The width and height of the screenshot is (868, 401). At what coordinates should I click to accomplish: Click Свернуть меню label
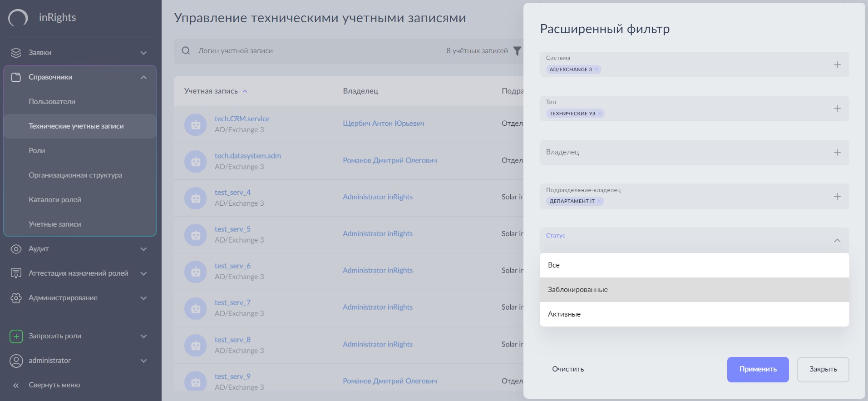54,385
